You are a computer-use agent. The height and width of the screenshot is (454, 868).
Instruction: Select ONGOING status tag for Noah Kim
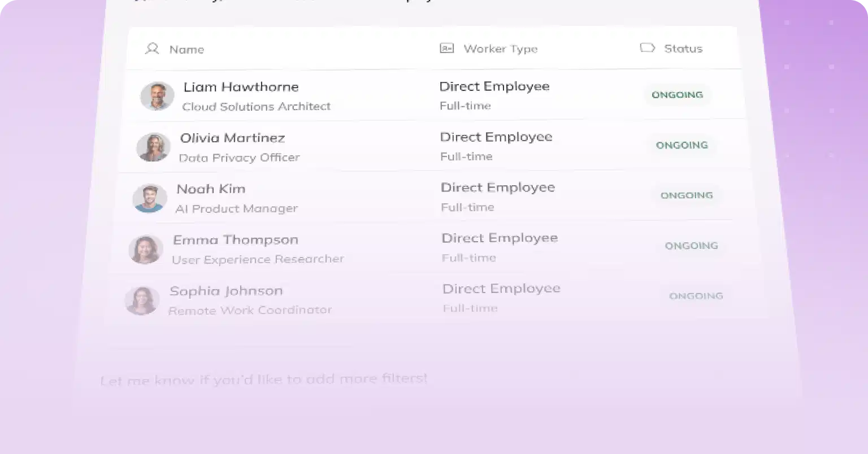[x=687, y=195]
